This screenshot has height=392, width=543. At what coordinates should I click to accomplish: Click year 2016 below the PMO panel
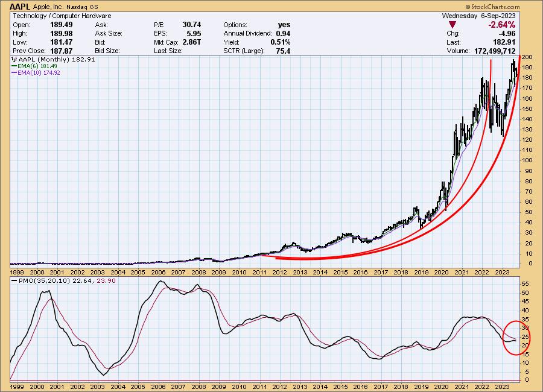360,387
